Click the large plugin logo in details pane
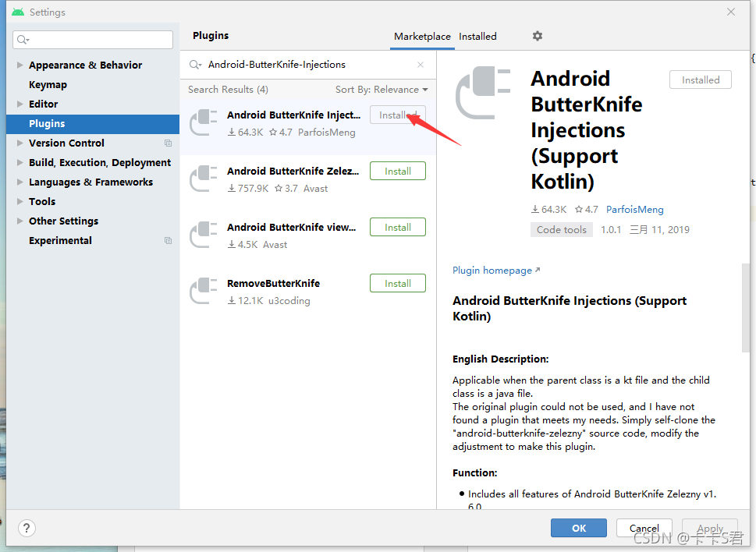This screenshot has height=552, width=756. tap(483, 93)
